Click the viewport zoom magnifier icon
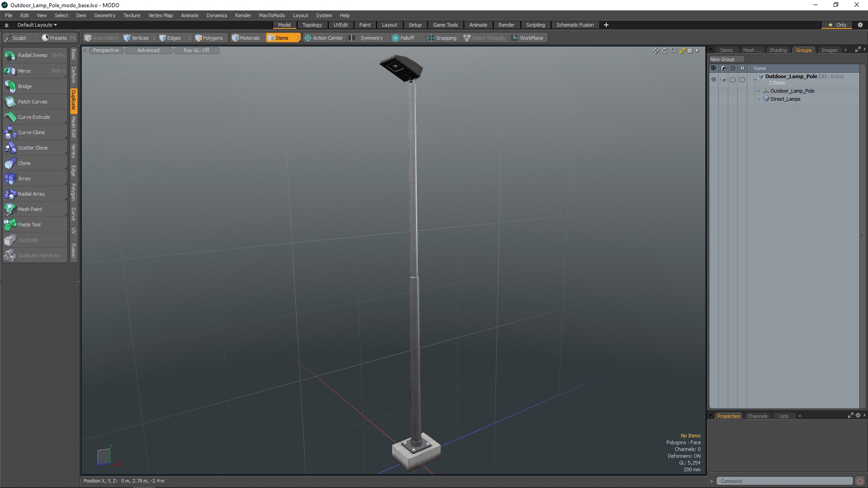This screenshot has width=868, height=488. [674, 51]
